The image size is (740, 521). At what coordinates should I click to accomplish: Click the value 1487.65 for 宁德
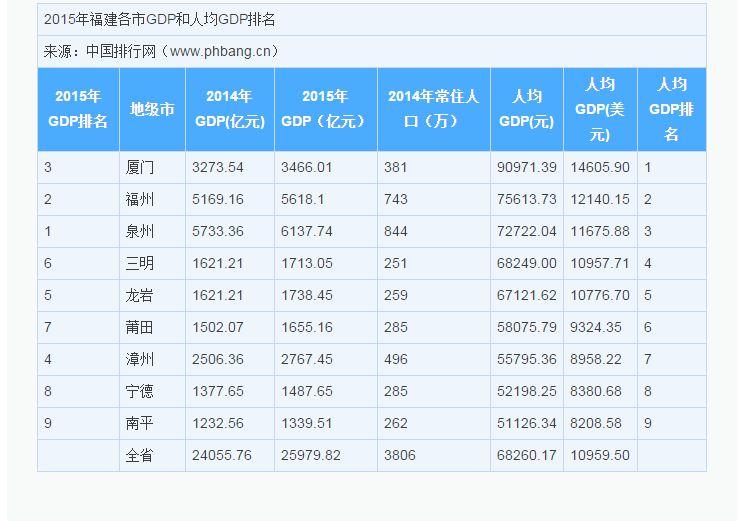307,391
